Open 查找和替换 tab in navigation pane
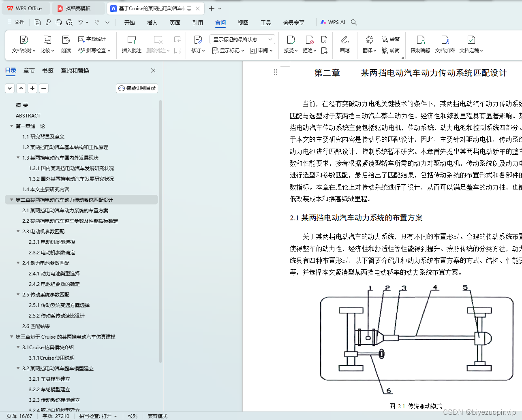Screen dimensions: 522x420 tap(75, 70)
